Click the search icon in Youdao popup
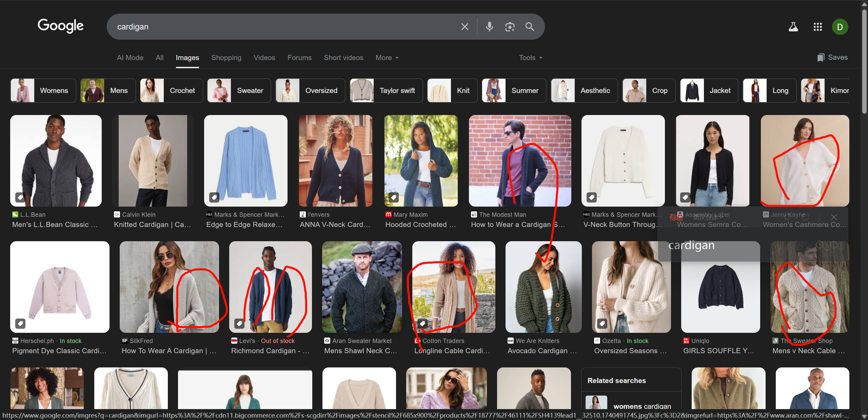The height and width of the screenshot is (420, 868). click(834, 245)
